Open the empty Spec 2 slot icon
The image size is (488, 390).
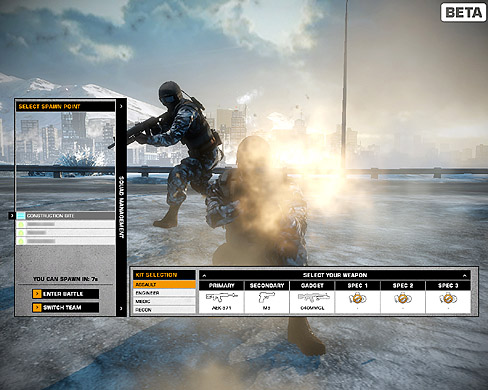point(403,298)
